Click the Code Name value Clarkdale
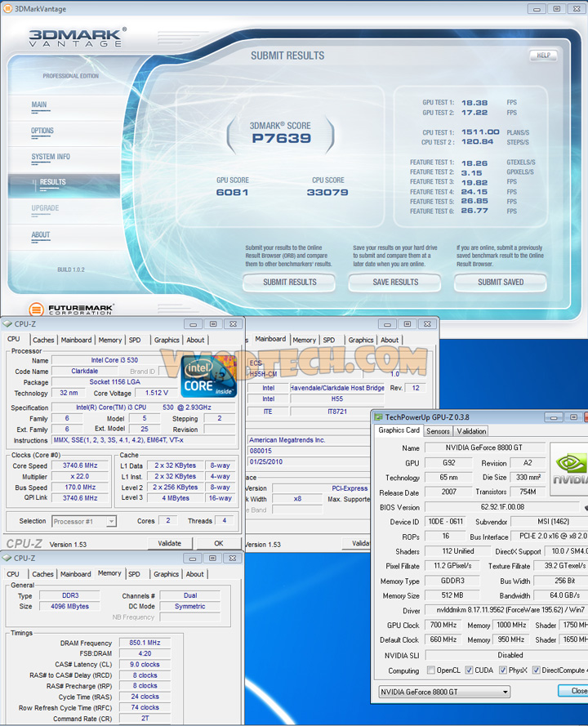 [x=85, y=371]
